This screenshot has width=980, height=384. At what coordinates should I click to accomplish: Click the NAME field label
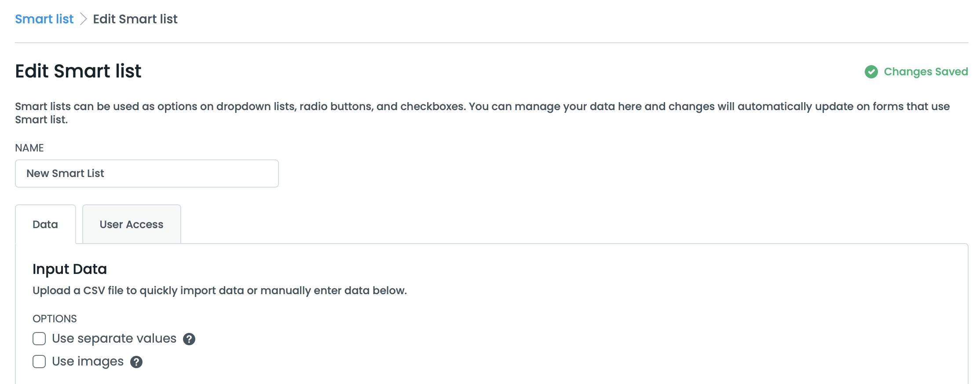pyautogui.click(x=29, y=148)
